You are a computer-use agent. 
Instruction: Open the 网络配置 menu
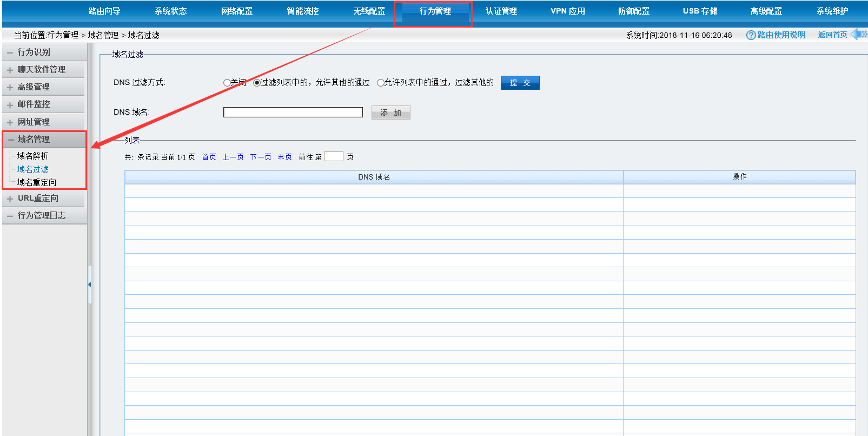click(237, 11)
